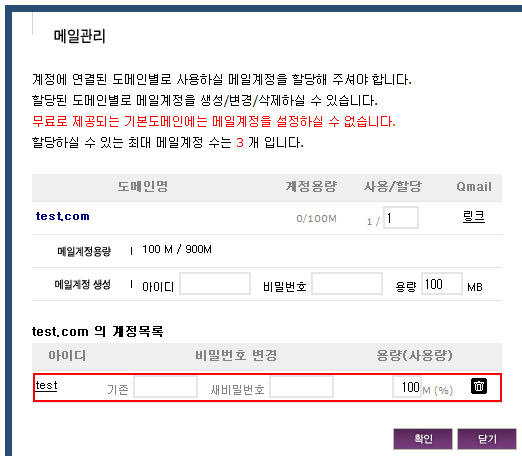The height and width of the screenshot is (456, 522).
Task: Focus the 새비밀번호 input field
Action: point(301,387)
